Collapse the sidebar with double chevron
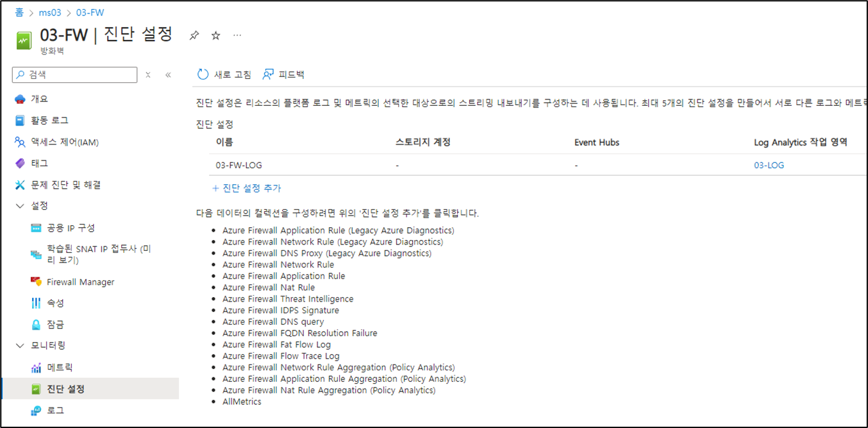 point(168,75)
